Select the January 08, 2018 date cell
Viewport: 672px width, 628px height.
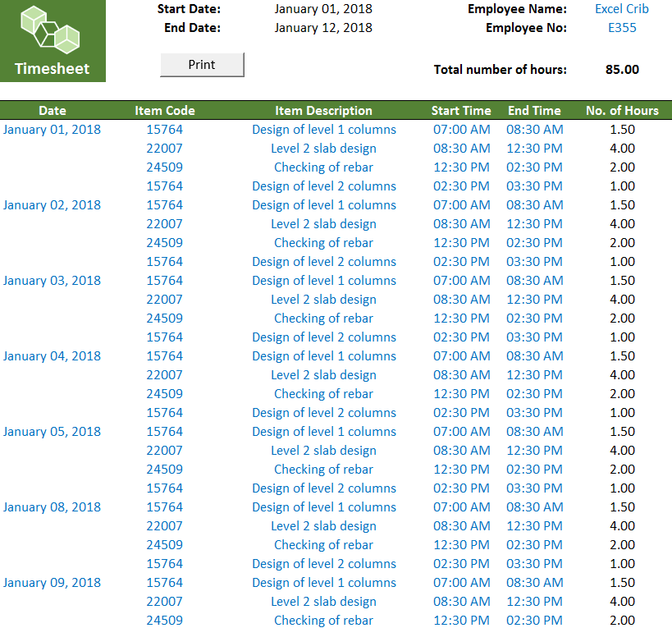(53, 507)
